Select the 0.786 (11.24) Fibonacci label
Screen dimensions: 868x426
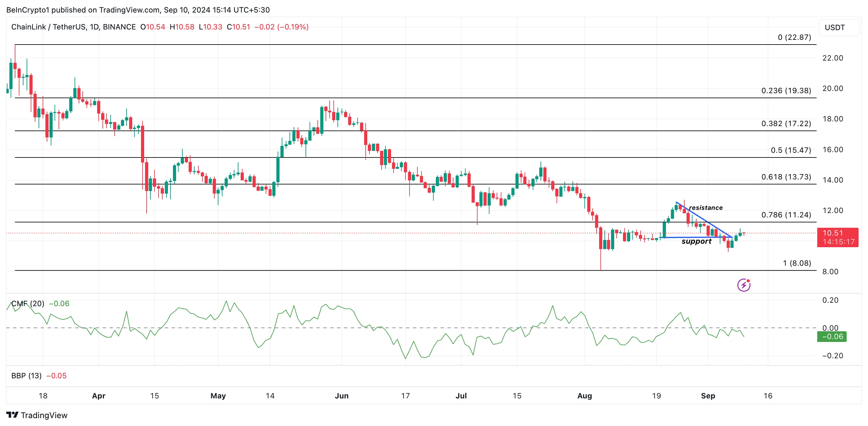786,215
